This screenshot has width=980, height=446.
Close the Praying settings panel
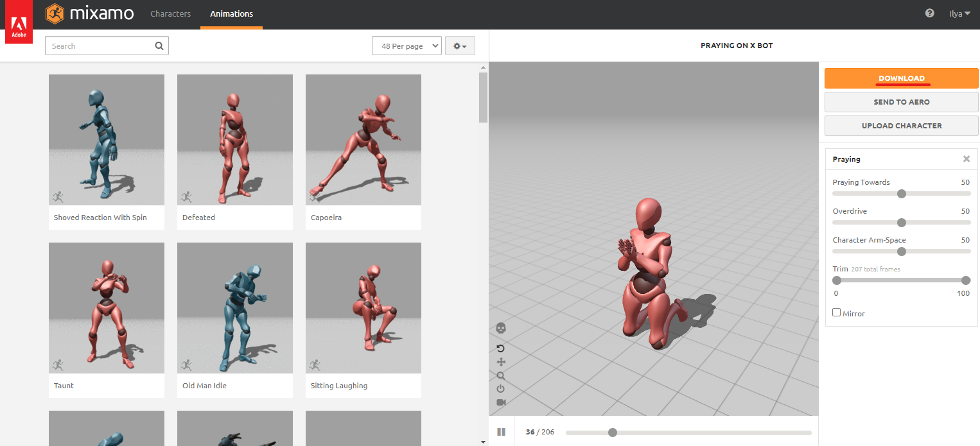coord(966,159)
